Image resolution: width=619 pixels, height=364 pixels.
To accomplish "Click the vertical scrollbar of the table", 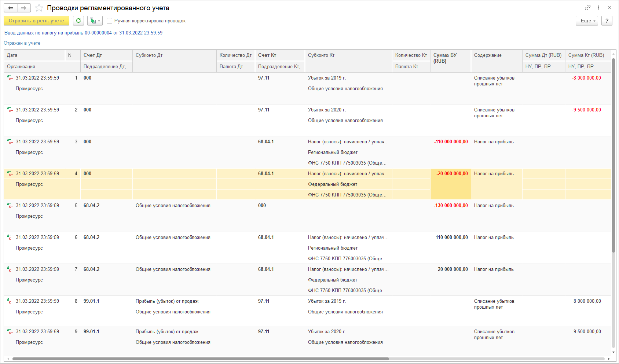I will point(613,183).
